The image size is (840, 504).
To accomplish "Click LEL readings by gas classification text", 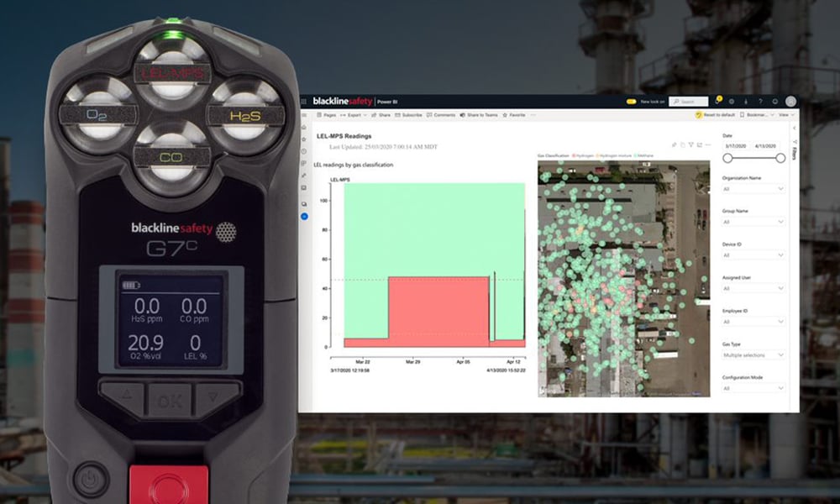I will tap(353, 165).
